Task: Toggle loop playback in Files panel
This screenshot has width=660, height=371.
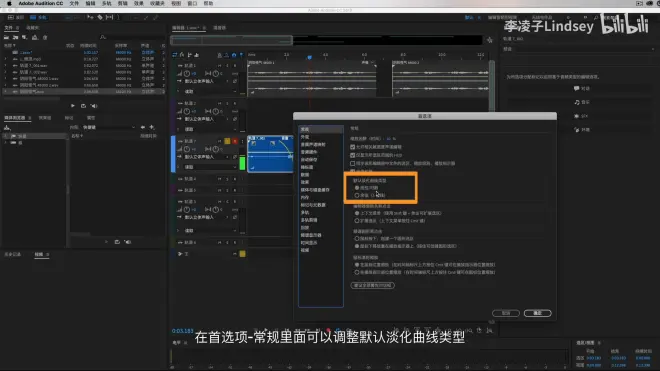Action: (83, 106)
